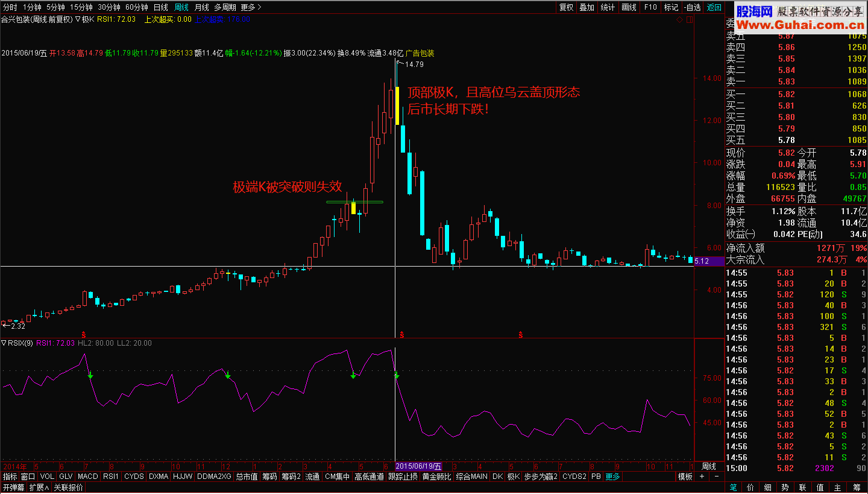This screenshot has width=868, height=494.
Task: Select the 步步为赢2 indicator
Action: point(541,477)
